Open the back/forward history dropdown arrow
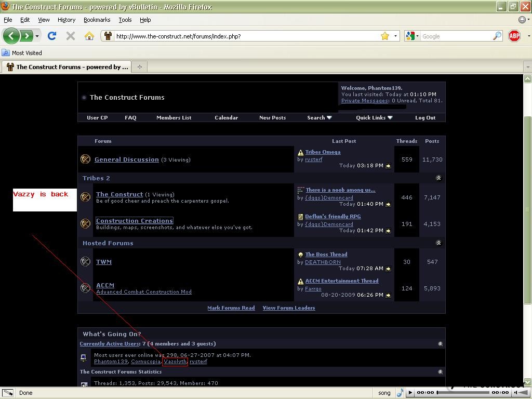The width and height of the screenshot is (532, 399). (x=37, y=36)
